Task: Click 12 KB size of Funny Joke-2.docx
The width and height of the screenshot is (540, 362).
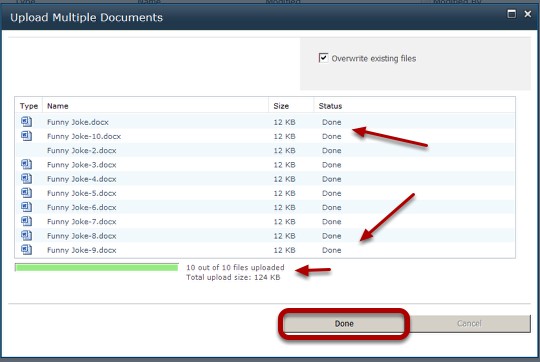Action: [x=284, y=151]
